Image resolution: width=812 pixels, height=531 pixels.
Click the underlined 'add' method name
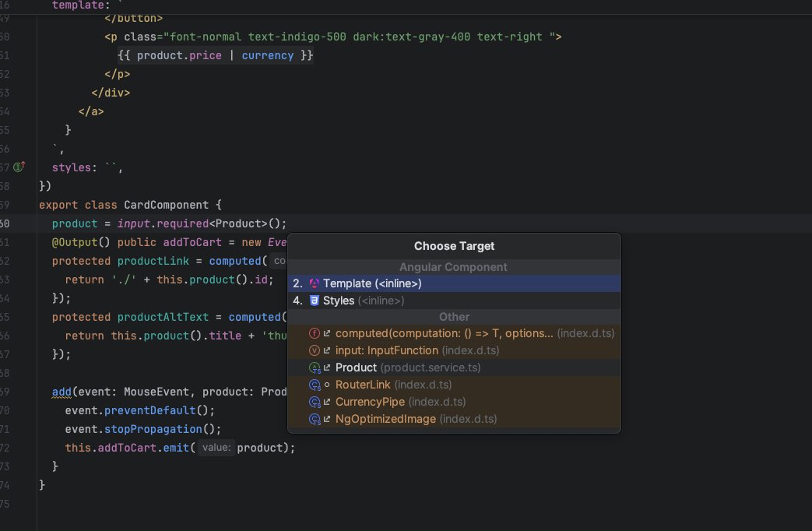[x=62, y=392]
